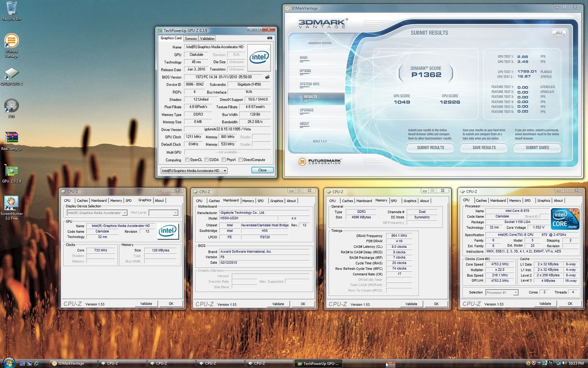Toggle the PhysX checkbox in GPU-Z
Screen dimensions: 588x368
click(224, 160)
